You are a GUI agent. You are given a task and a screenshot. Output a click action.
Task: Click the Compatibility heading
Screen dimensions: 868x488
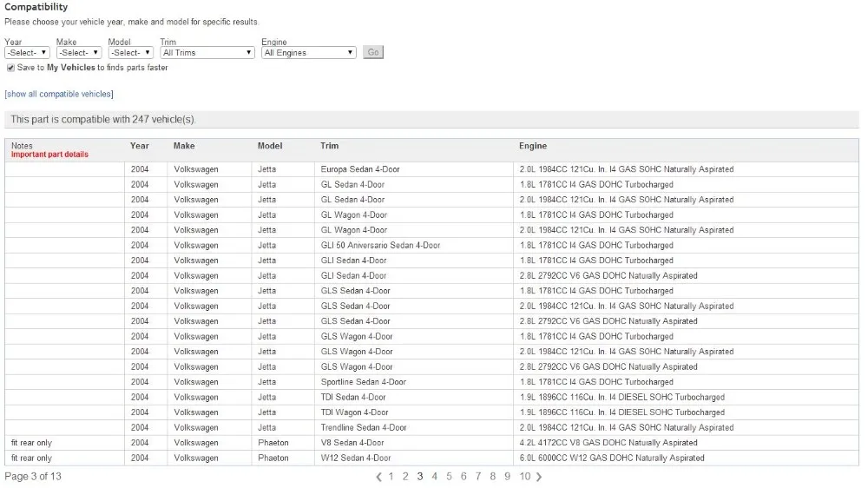click(x=36, y=7)
